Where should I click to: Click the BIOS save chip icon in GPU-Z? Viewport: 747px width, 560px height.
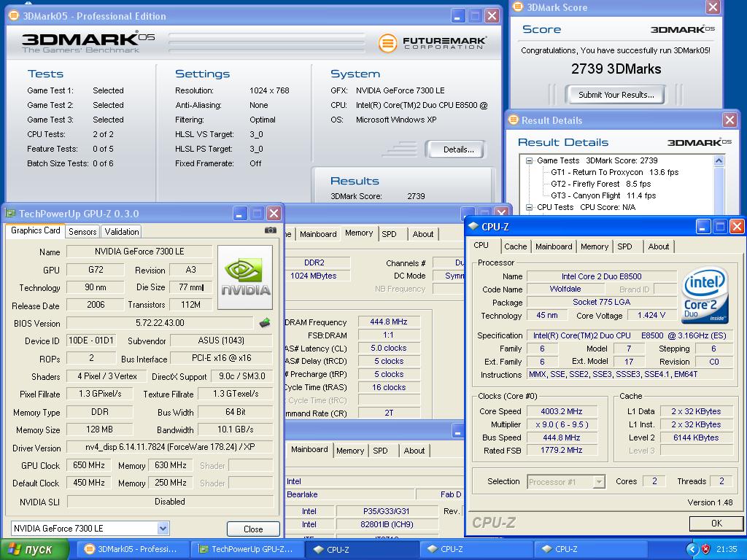pyautogui.click(x=265, y=323)
